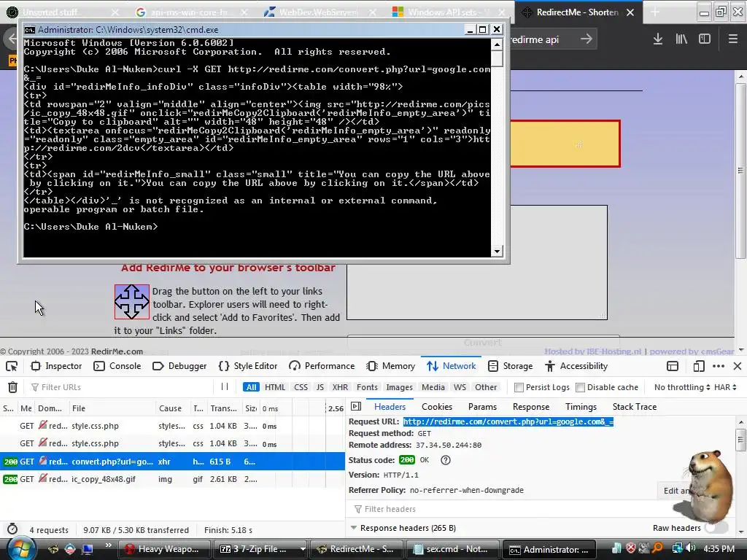The image size is (747, 560).
Task: Switch to the Performance panel
Action: (322, 366)
